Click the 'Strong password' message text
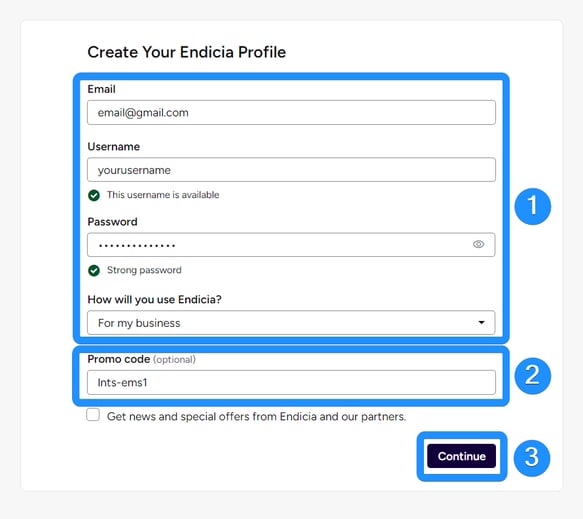583x519 pixels. pyautogui.click(x=144, y=270)
